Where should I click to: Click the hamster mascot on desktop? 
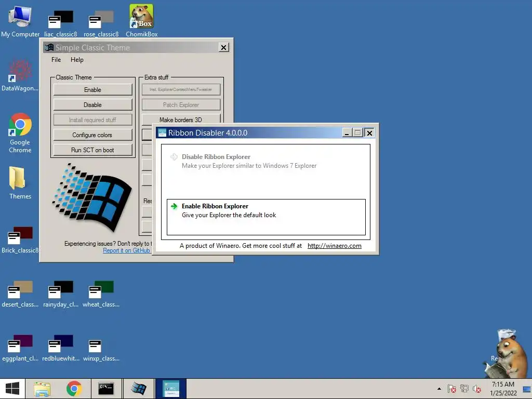pyautogui.click(x=506, y=353)
